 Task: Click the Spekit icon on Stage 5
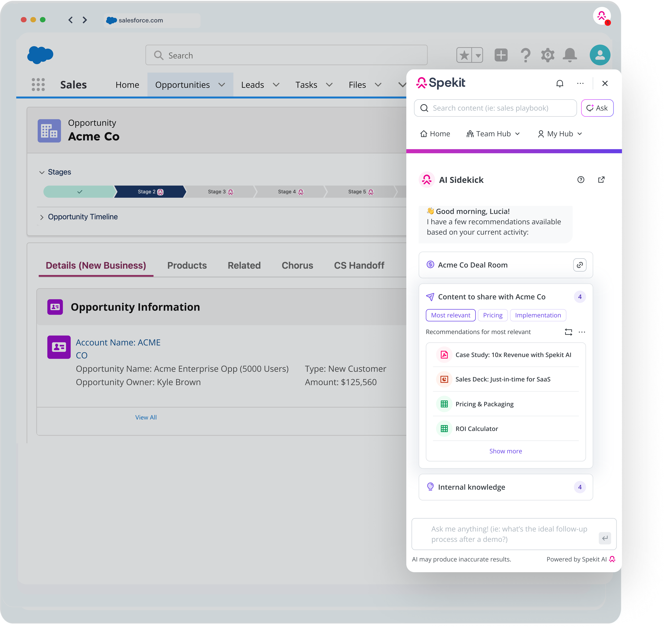(x=371, y=192)
